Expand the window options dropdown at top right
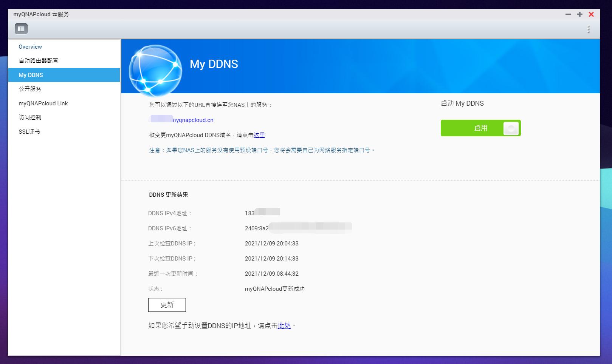Image resolution: width=612 pixels, height=364 pixels. 588,28
